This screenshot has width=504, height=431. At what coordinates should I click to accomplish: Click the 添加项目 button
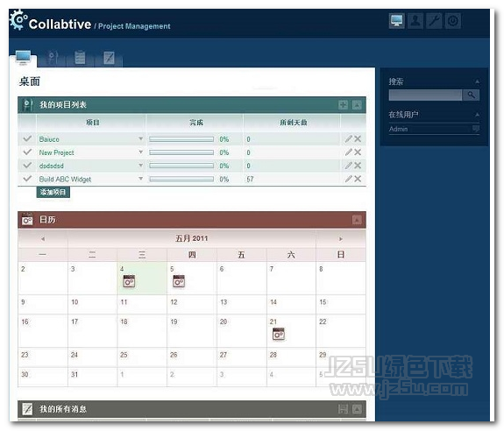(53, 193)
